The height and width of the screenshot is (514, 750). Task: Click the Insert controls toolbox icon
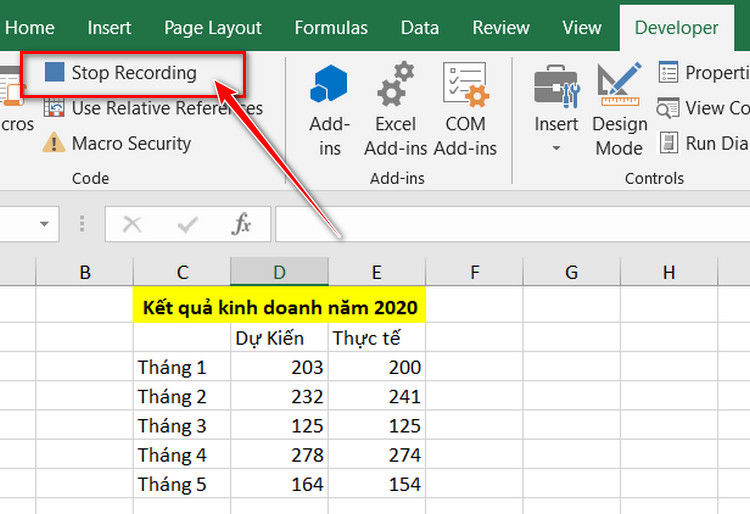pyautogui.click(x=556, y=86)
